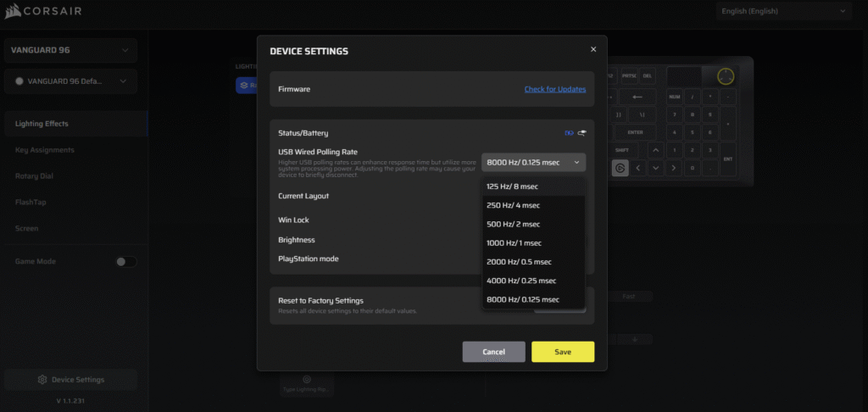The image size is (868, 412).
Task: Open the English language dropdown
Action: coord(783,11)
